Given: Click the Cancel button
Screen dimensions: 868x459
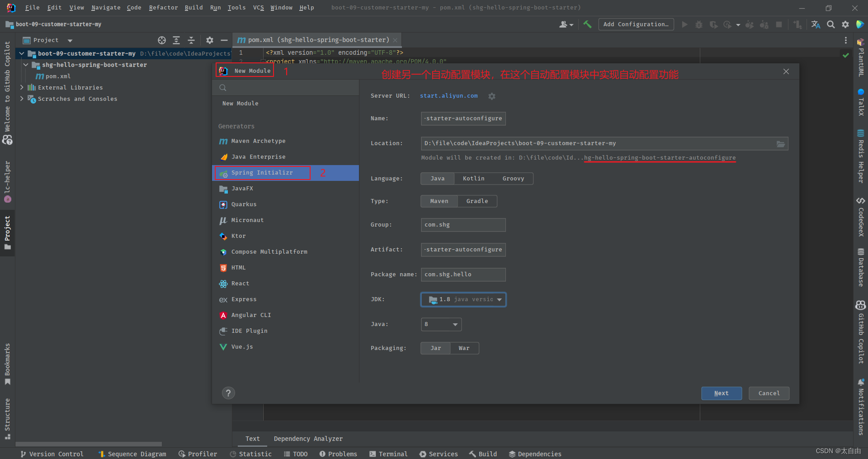Looking at the screenshot, I should 769,393.
